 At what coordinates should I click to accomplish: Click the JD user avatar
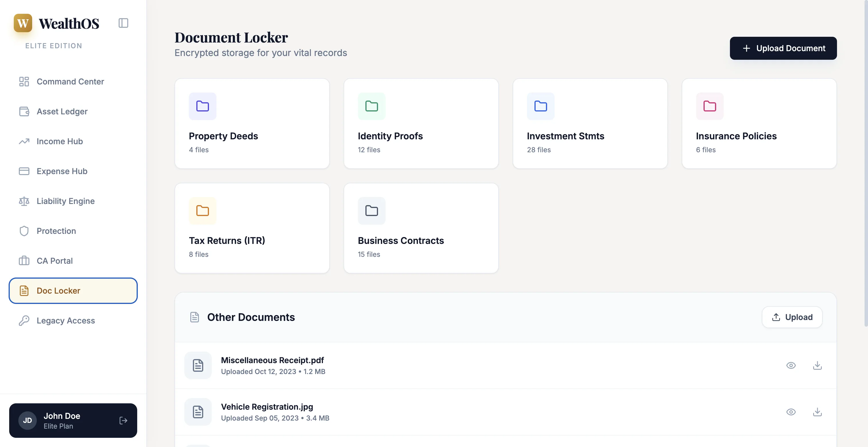(x=27, y=421)
